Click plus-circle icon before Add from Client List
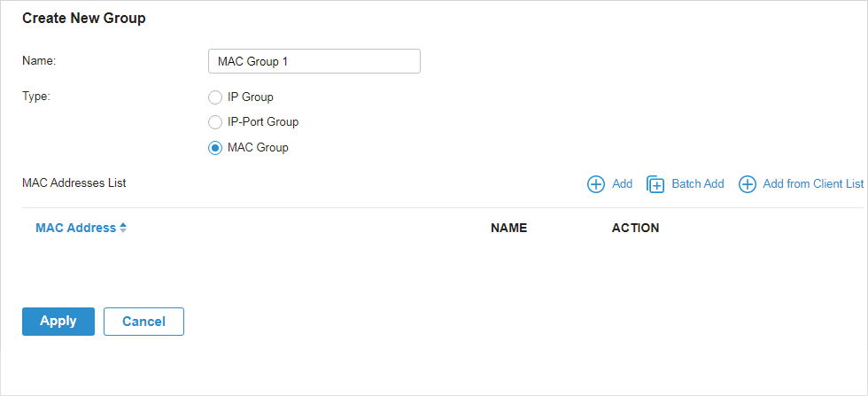Screen dimensions: 868x396 (x=748, y=184)
